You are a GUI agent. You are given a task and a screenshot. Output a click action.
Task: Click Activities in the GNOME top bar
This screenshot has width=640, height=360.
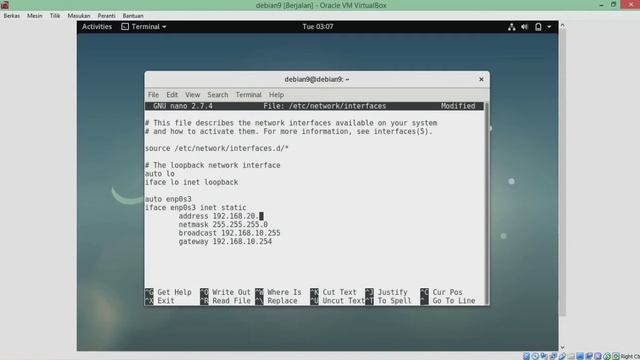click(97, 27)
